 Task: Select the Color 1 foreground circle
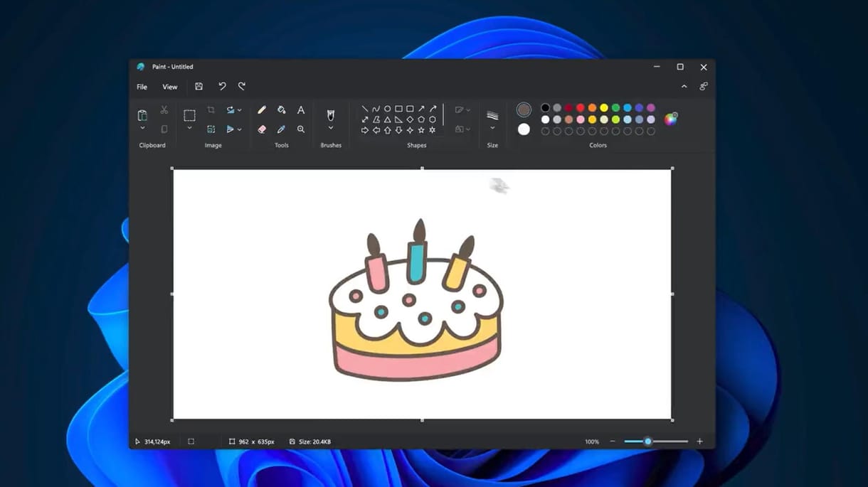click(x=524, y=109)
